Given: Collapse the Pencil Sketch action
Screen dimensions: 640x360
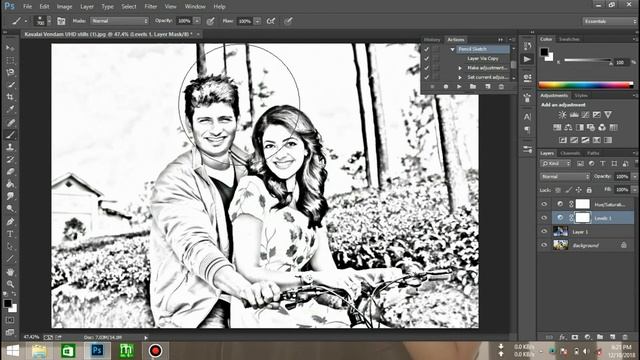Looking at the screenshot, I should [x=452, y=49].
